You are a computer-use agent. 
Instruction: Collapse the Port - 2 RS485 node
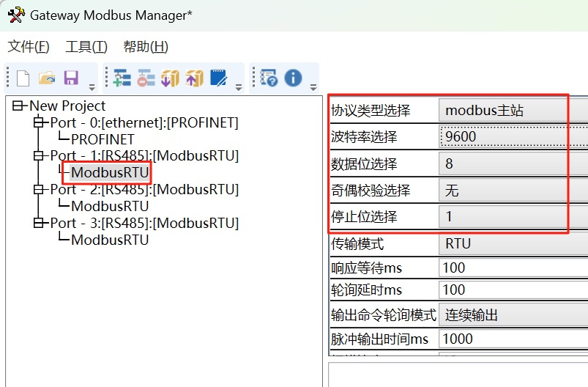[38, 189]
